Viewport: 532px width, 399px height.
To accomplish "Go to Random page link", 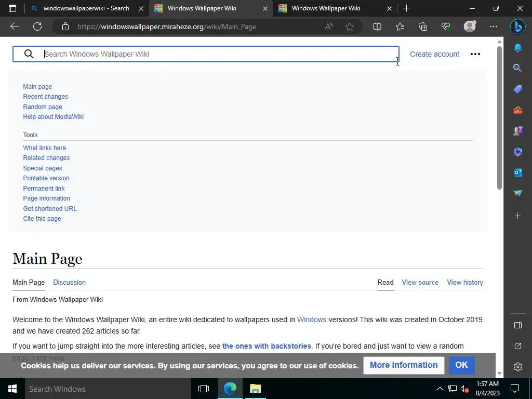I will [43, 107].
